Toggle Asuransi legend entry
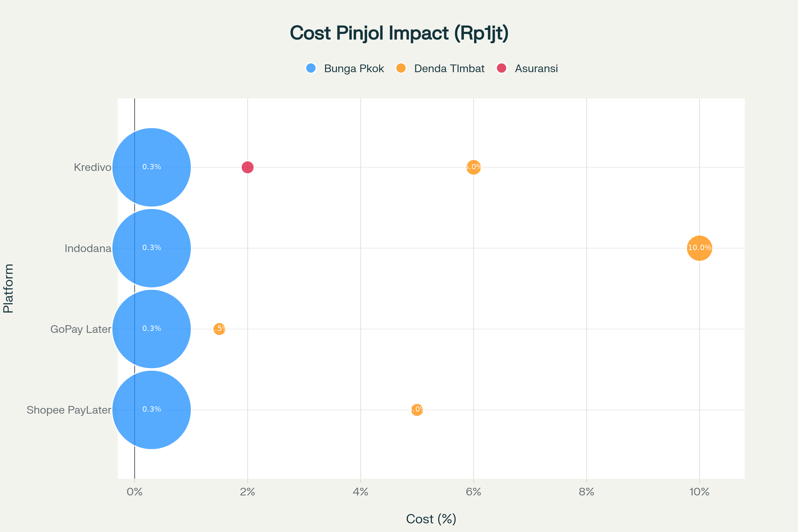The width and height of the screenshot is (798, 532). point(536,68)
